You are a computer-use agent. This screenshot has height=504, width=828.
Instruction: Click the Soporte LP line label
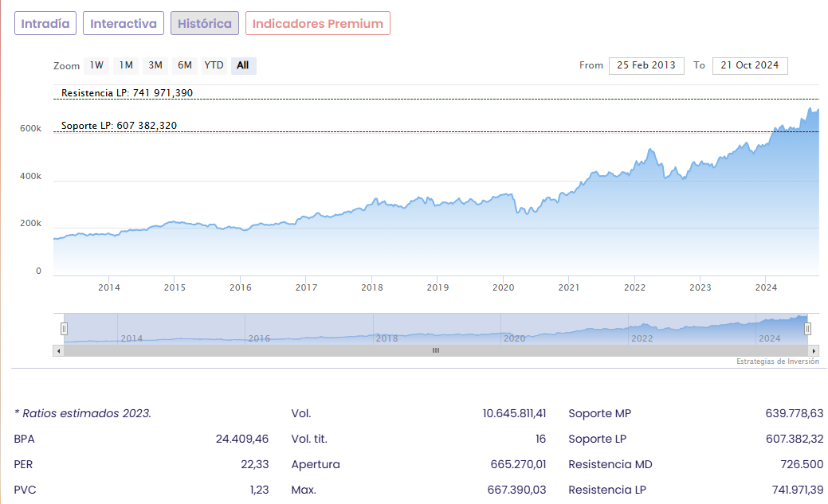pos(120,126)
